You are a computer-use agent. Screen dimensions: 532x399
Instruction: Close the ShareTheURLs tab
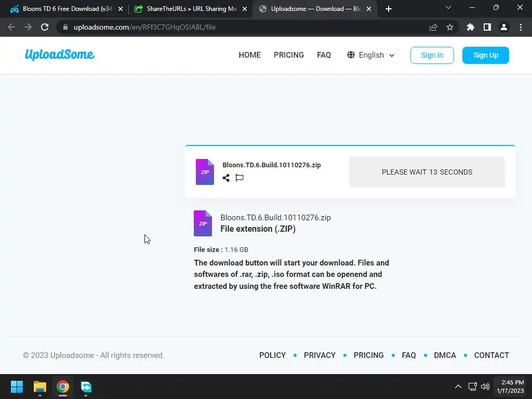coord(245,9)
